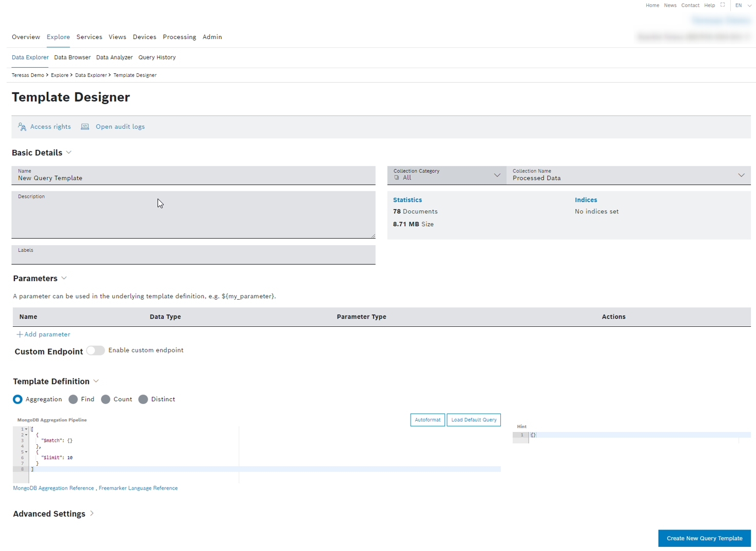Choose the Distinct query type
Screen dimensions: 756x551
(143, 399)
